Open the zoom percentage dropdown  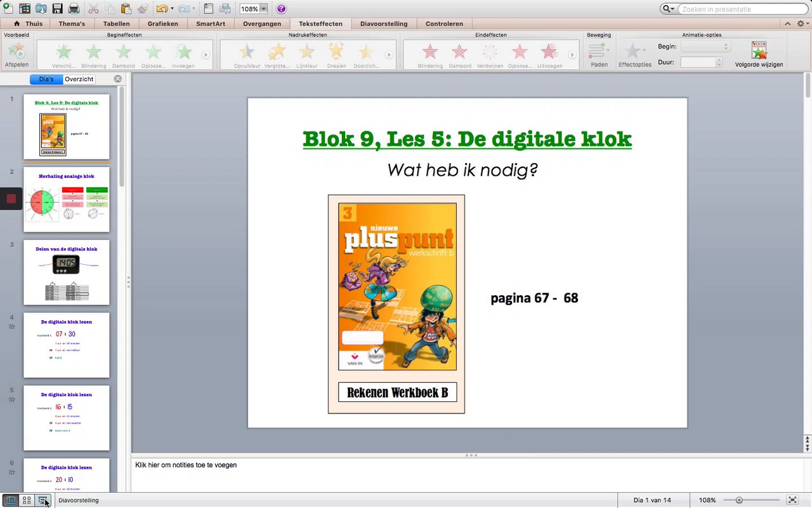263,9
